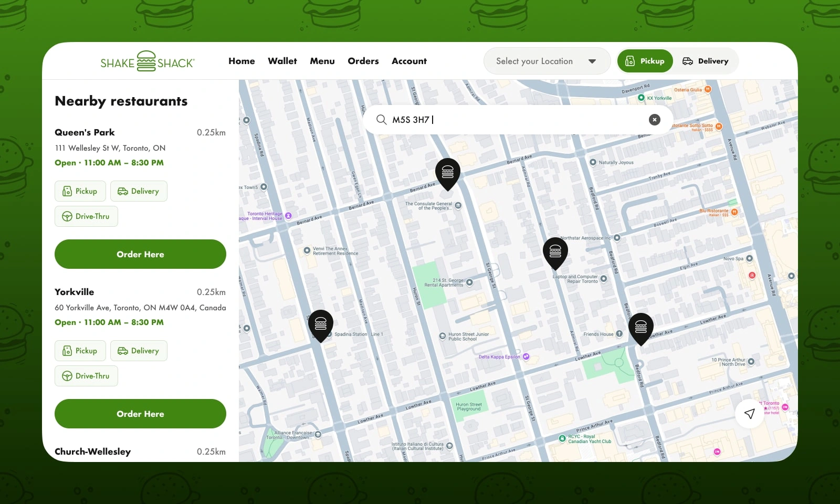Focus the postal code search field

[x=518, y=120]
